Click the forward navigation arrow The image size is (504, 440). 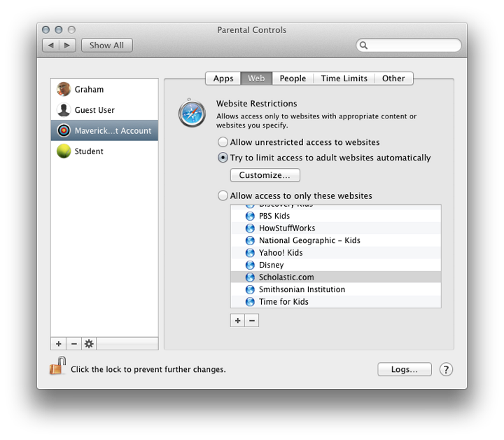[x=67, y=46]
